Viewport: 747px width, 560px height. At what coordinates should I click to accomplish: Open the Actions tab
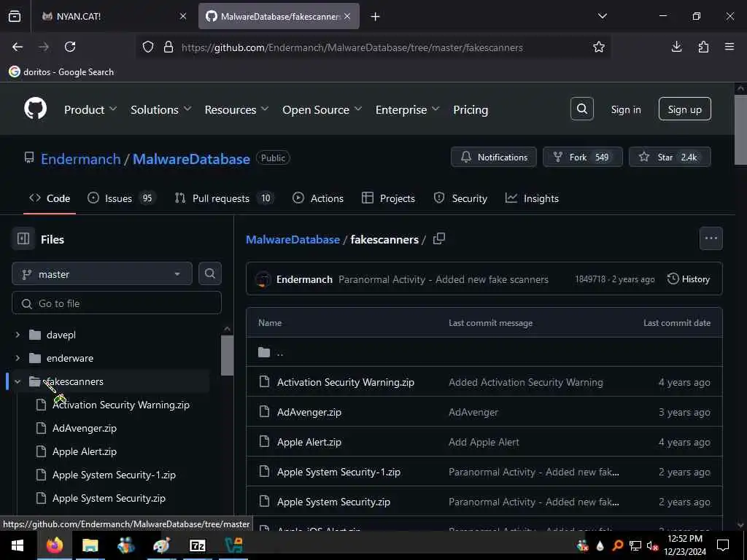[318, 198]
